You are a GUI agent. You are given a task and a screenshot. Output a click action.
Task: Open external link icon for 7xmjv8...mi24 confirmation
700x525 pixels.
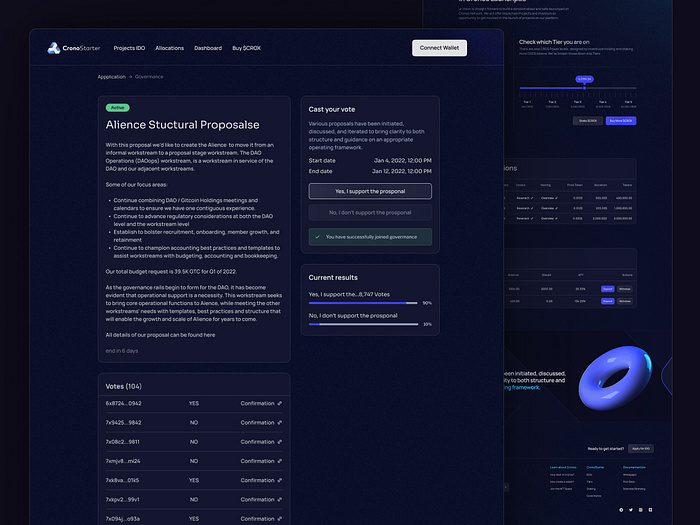279,461
